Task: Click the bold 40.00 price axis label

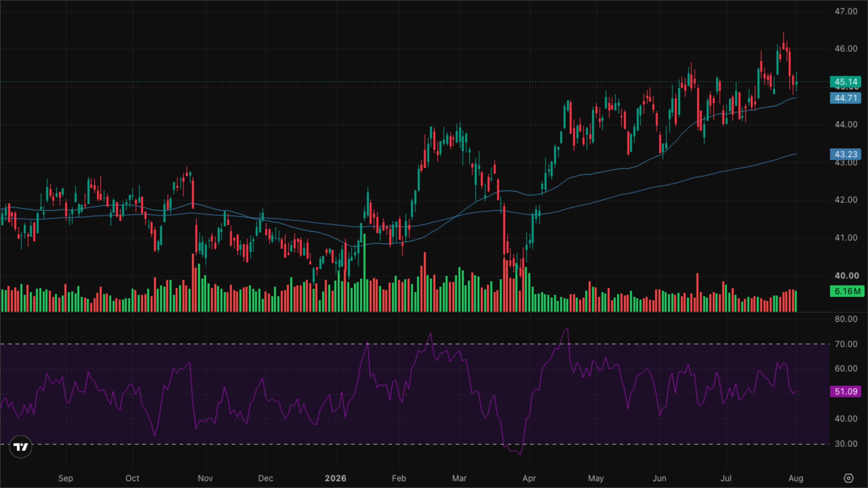Action: pyautogui.click(x=847, y=276)
